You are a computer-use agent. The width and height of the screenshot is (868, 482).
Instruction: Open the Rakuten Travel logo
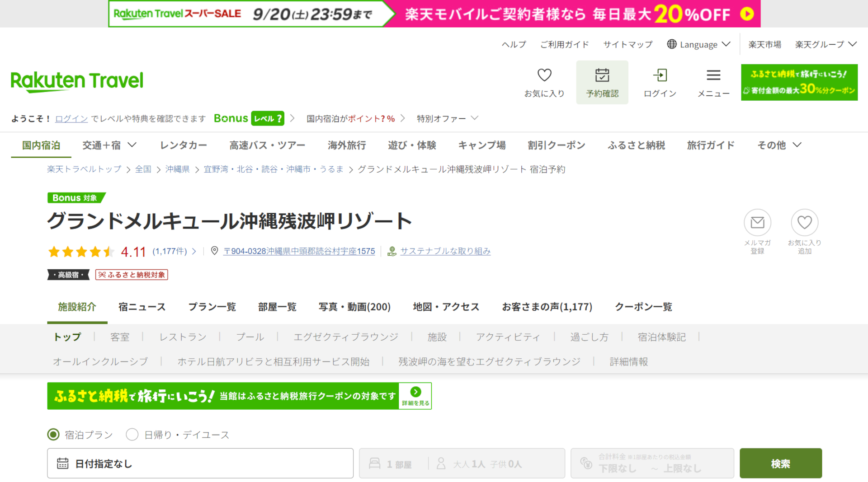pyautogui.click(x=76, y=81)
